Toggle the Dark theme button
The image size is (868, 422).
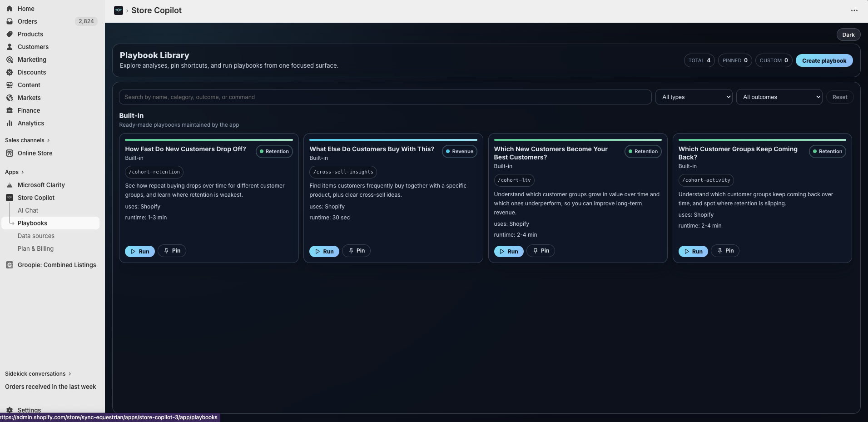[x=848, y=35]
